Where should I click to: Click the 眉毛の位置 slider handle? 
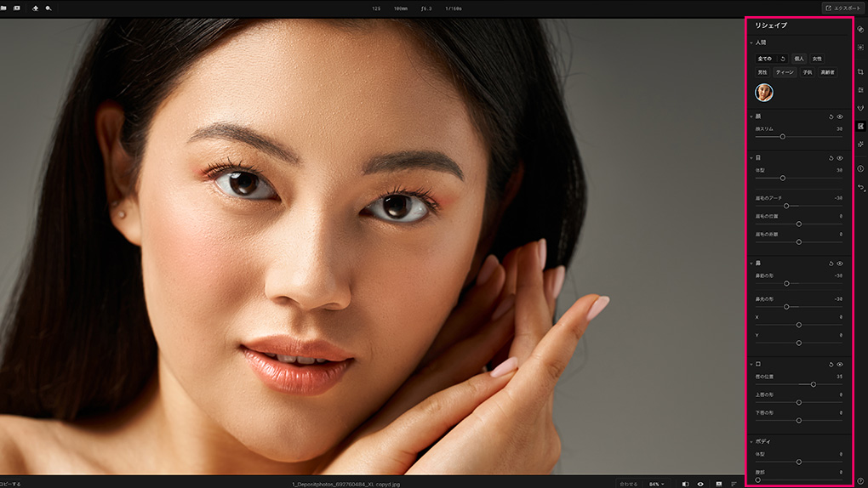[x=799, y=224]
